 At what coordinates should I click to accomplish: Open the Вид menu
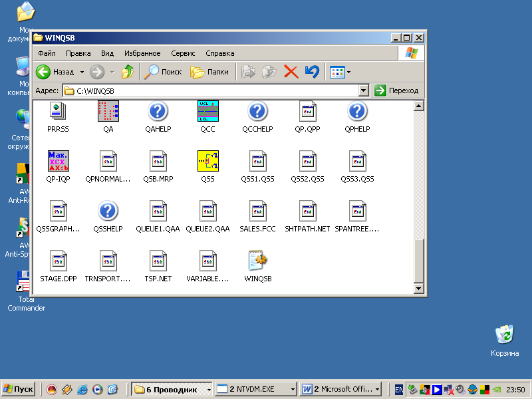(x=107, y=53)
